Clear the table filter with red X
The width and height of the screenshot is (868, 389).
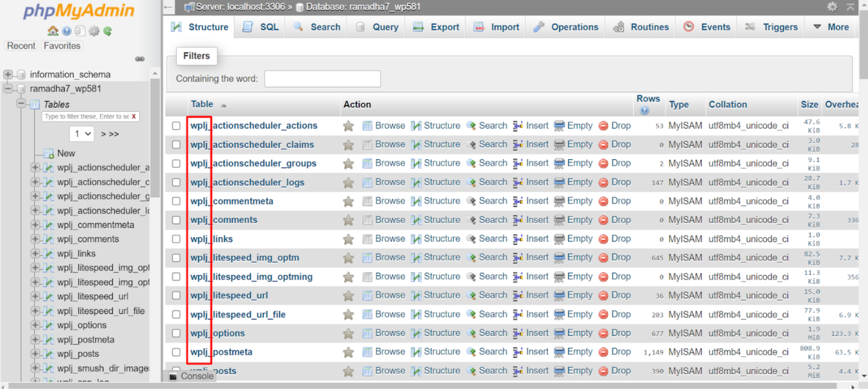click(134, 117)
